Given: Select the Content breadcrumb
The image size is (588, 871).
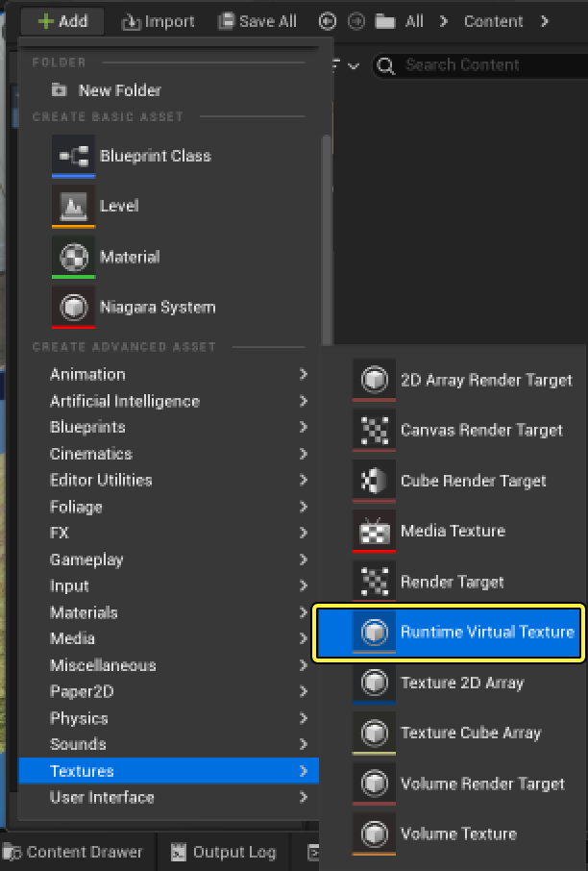Looking at the screenshot, I should click(x=493, y=22).
